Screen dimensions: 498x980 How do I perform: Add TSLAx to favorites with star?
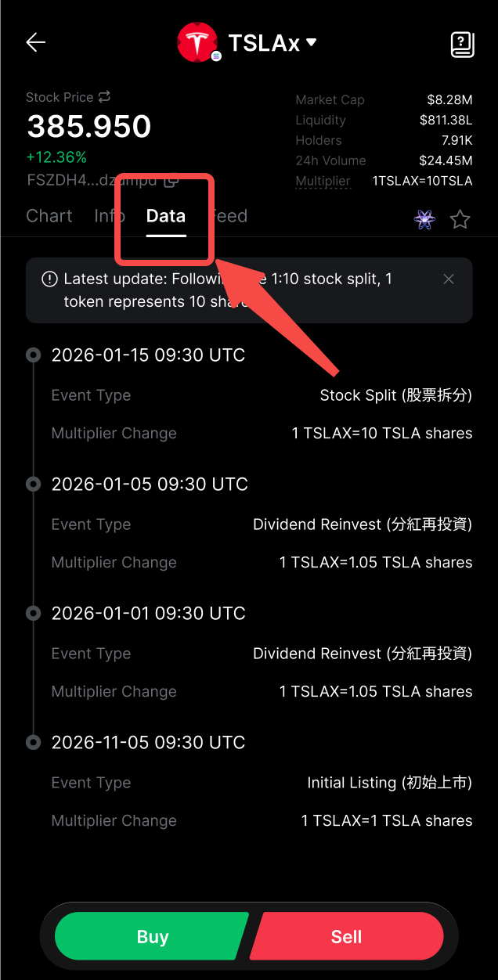point(460,219)
